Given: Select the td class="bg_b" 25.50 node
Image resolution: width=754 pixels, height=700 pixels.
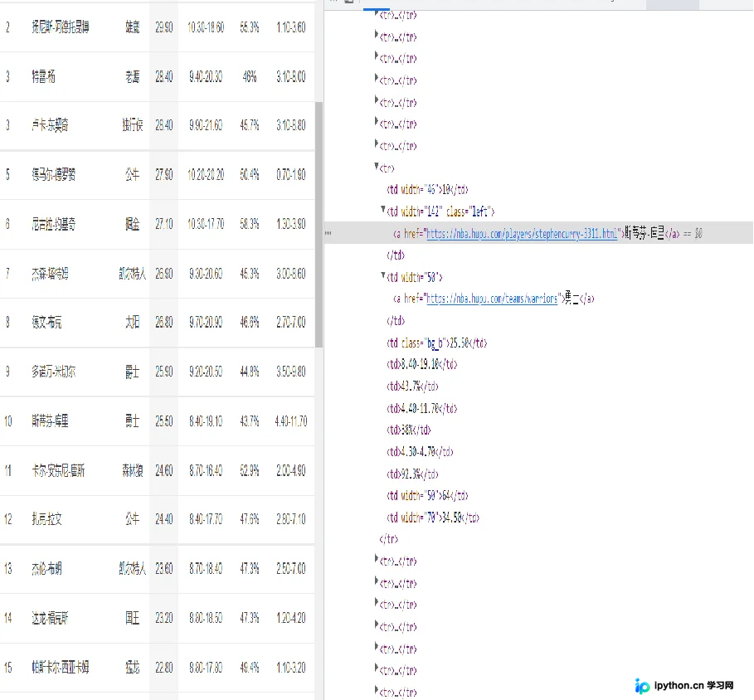Looking at the screenshot, I should point(436,343).
